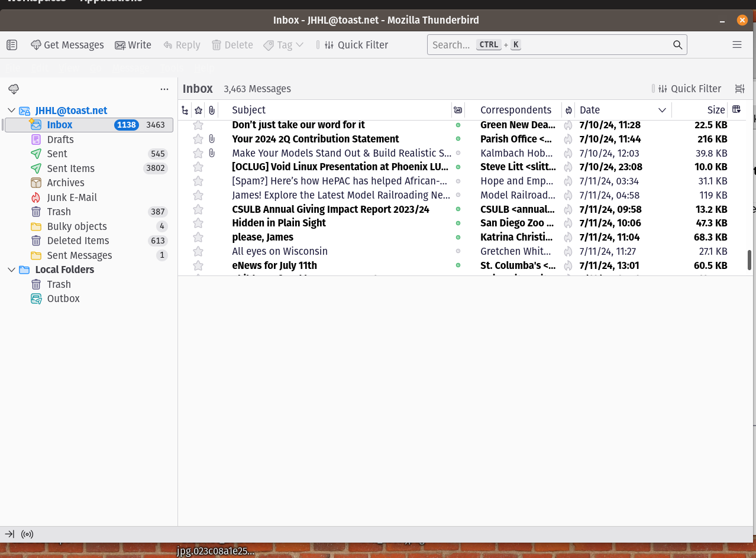Viewport: 756px width, 558px height.
Task: Toggle the Quick Filter bar in message list header
Action: [690, 89]
